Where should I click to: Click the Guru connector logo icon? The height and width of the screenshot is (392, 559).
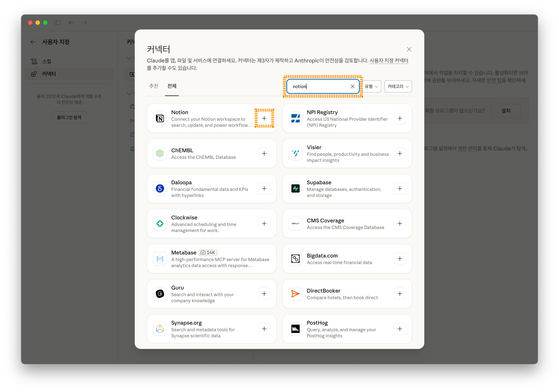coord(160,294)
